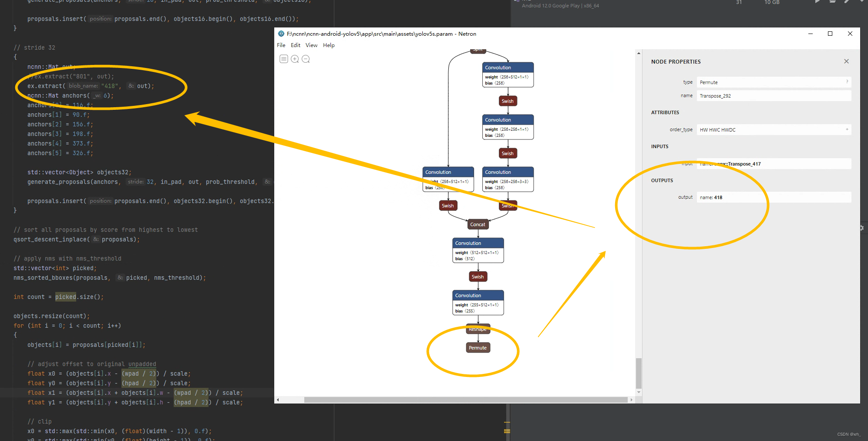The height and width of the screenshot is (441, 868).
Task: Select the Concat node in the graph
Action: coord(478,224)
